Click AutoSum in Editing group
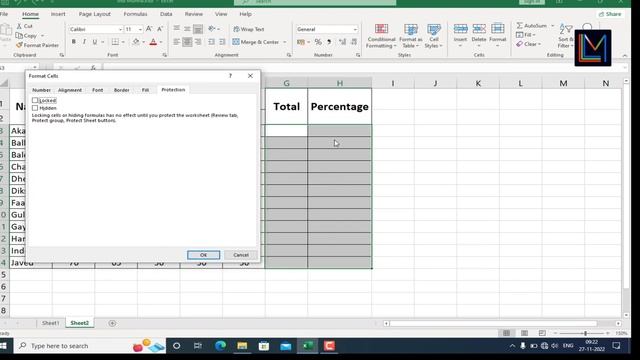Image resolution: width=640 pixels, height=360 pixels. click(531, 26)
